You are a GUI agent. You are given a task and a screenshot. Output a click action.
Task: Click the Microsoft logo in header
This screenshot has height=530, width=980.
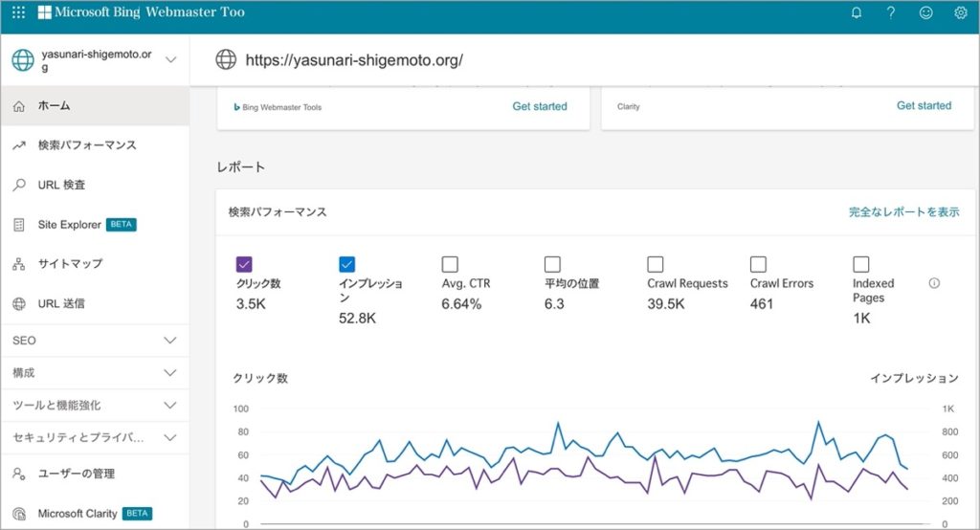point(44,12)
